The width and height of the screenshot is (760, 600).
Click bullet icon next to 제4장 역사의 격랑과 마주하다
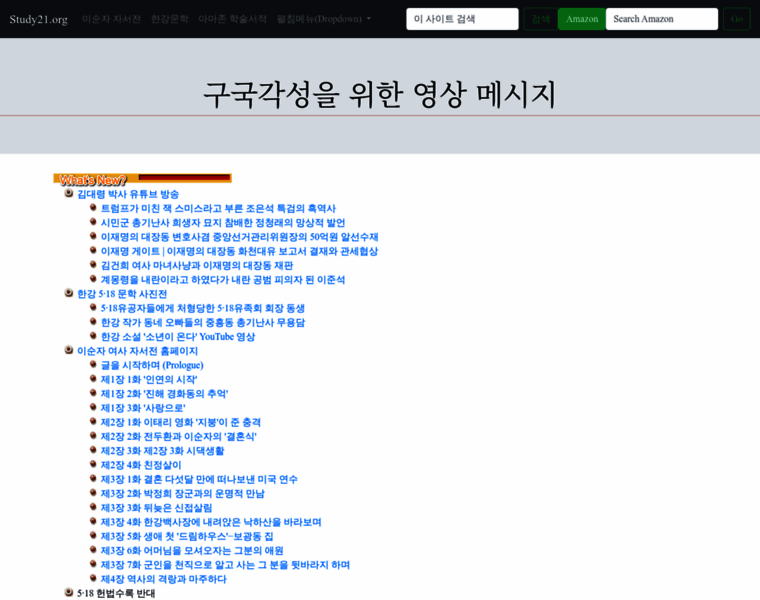coord(93,578)
